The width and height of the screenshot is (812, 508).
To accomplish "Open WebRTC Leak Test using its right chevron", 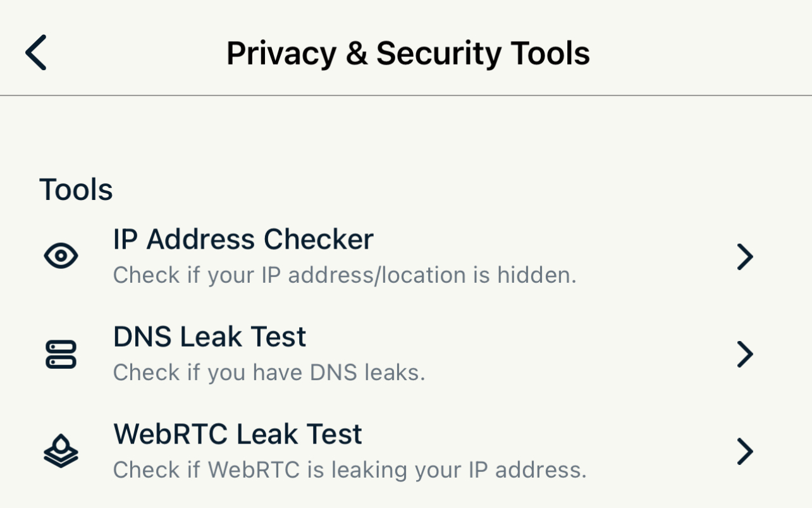I will point(745,452).
